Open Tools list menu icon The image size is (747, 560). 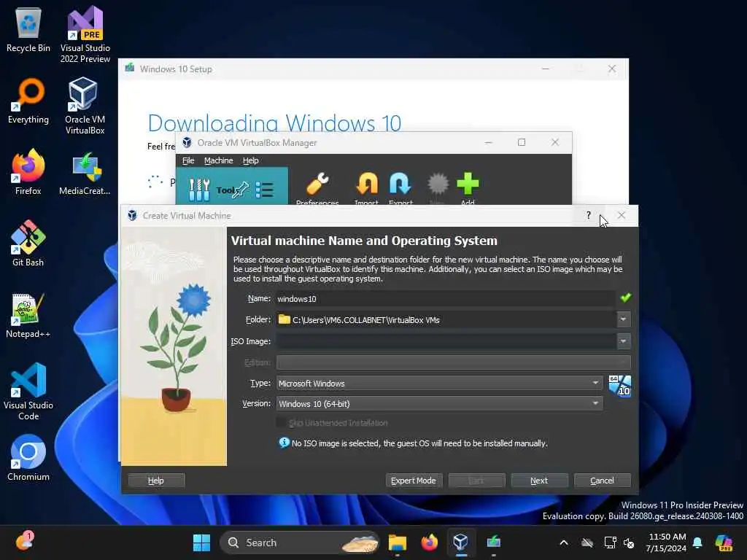264,190
